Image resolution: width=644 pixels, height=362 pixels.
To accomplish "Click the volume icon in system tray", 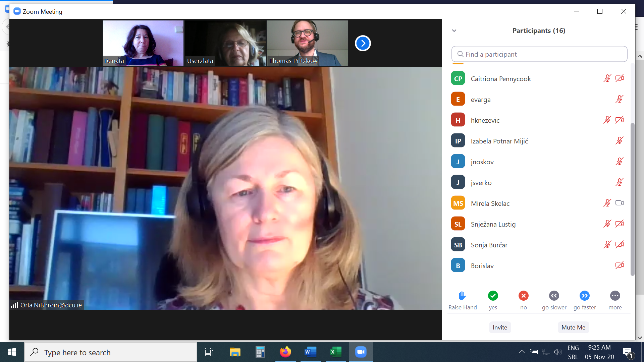I will [558, 352].
